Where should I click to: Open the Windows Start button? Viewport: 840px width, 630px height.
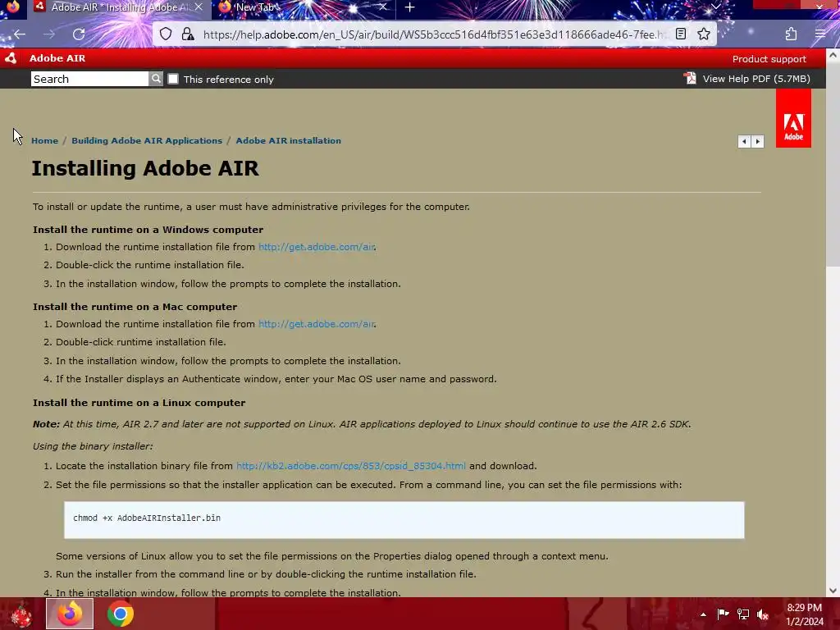21,614
